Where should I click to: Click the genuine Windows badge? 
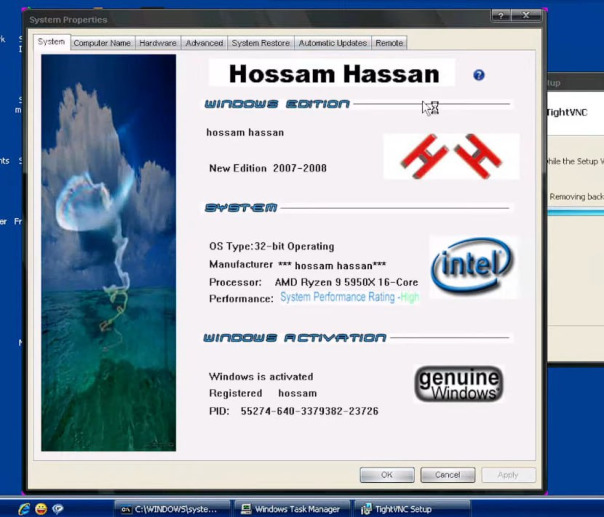[x=459, y=384]
